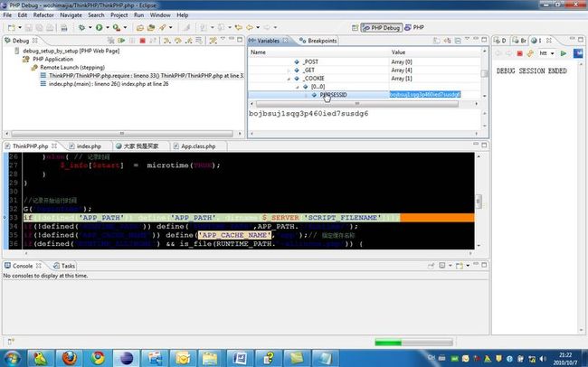Toggle Show Logical Structure in Variables view
This screenshot has width=588, height=367.
pyautogui.click(x=447, y=41)
